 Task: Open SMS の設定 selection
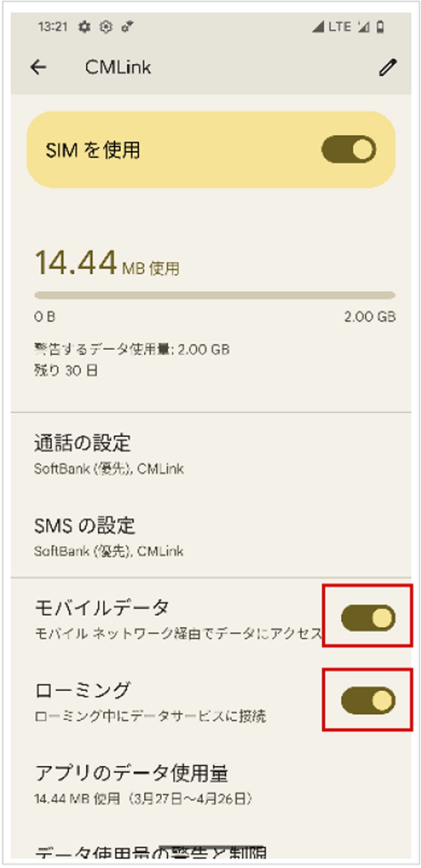click(x=125, y=532)
